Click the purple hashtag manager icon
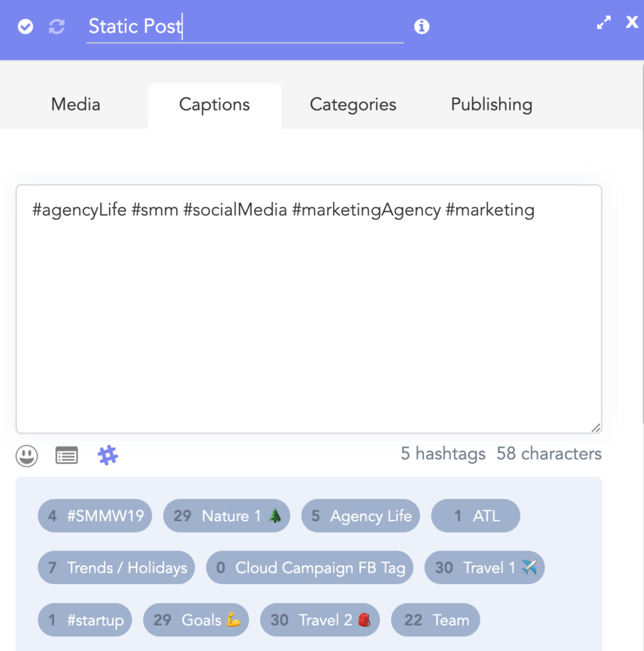The height and width of the screenshot is (651, 644). pyautogui.click(x=107, y=455)
